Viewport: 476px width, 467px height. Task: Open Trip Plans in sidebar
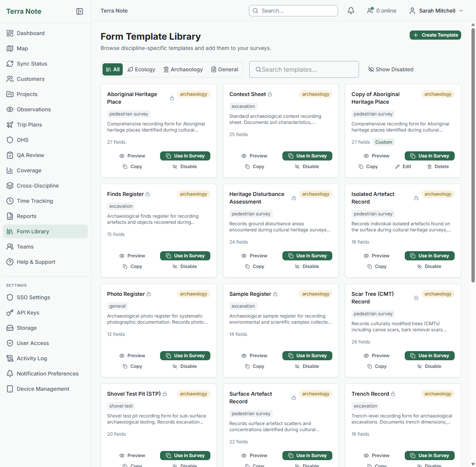coord(29,125)
